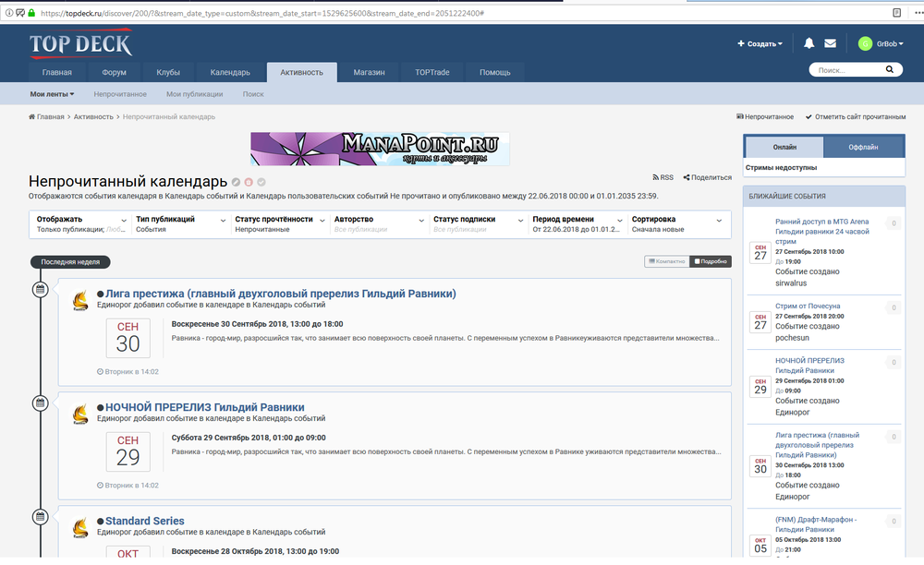Click the calendar icon beside Лига престижа event

point(38,289)
